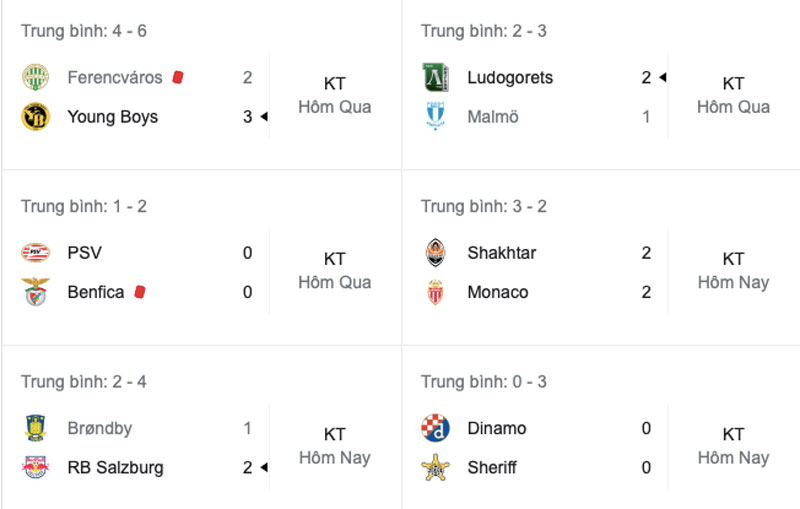Viewport: 800px width, 509px height.
Task: Click the Brøndby club crest
Action: (35, 428)
